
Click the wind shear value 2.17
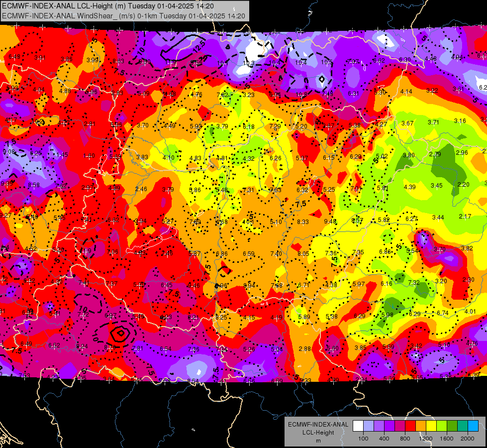[465, 216]
